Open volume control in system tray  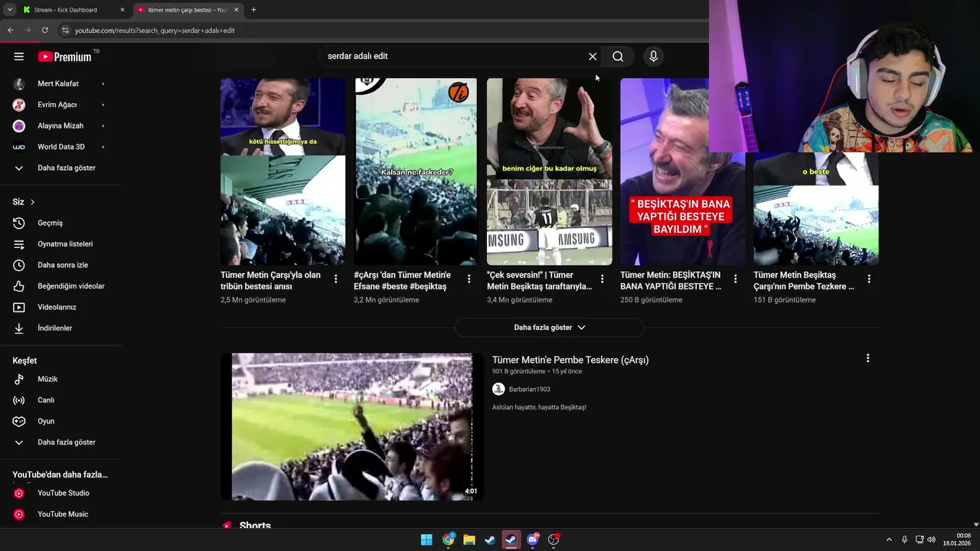tap(931, 540)
